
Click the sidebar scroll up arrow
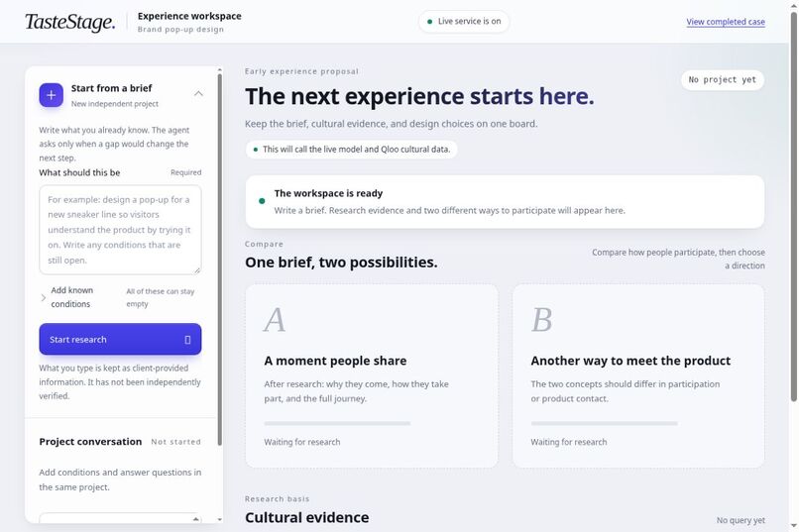(x=220, y=69)
